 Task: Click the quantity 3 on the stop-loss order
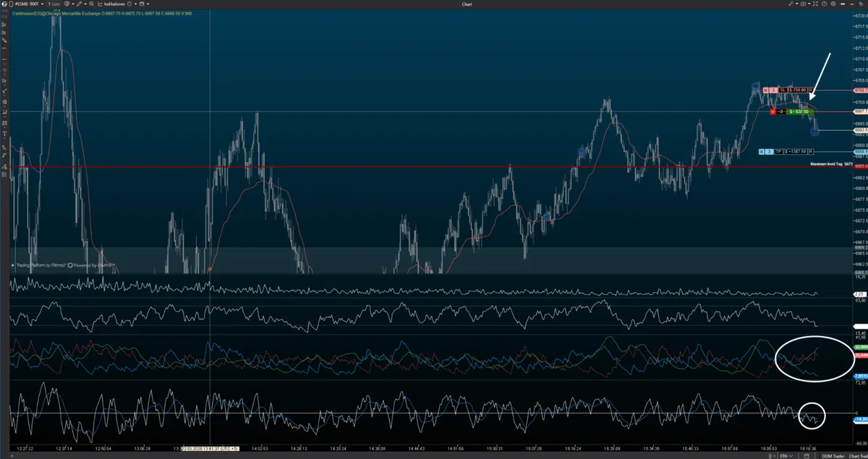[x=773, y=90]
